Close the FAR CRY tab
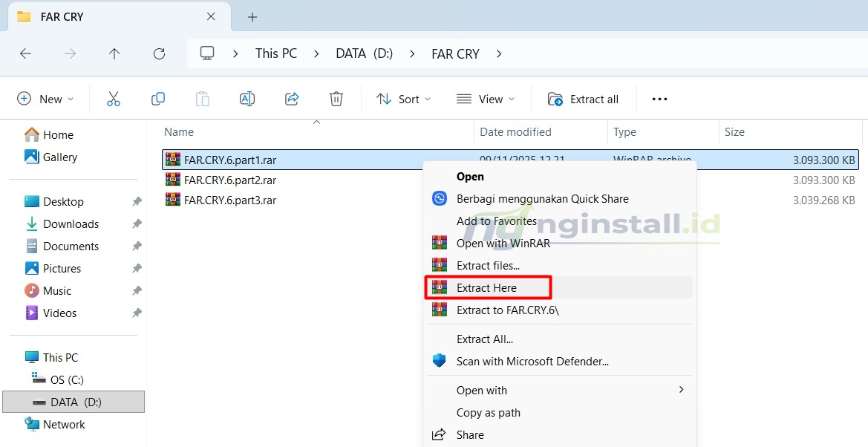This screenshot has width=868, height=447. coord(211,16)
